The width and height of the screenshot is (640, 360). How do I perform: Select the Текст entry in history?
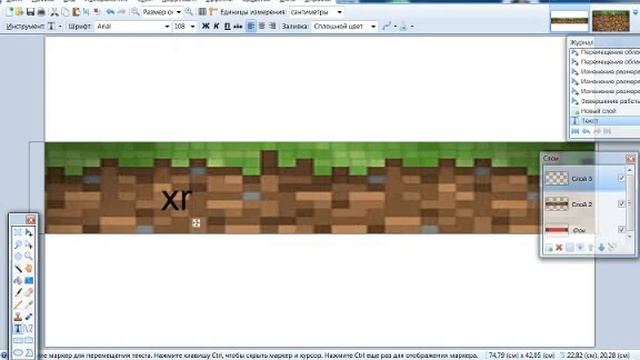(605, 121)
